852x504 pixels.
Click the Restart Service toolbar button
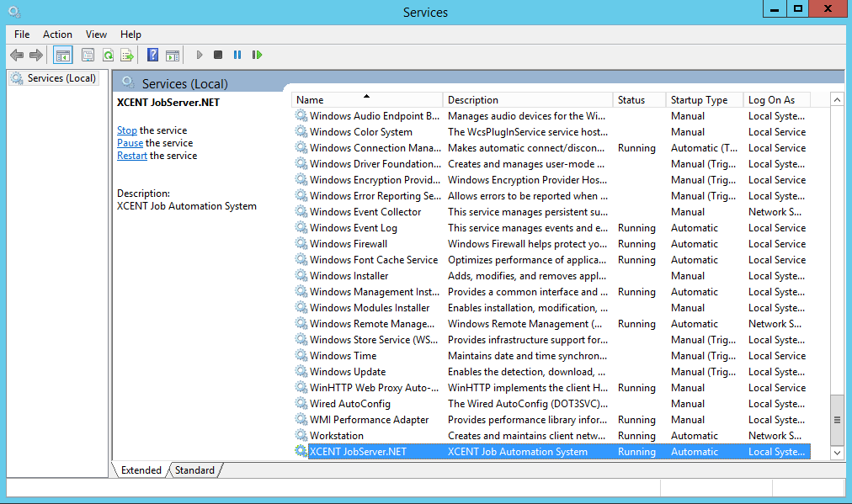(x=257, y=56)
